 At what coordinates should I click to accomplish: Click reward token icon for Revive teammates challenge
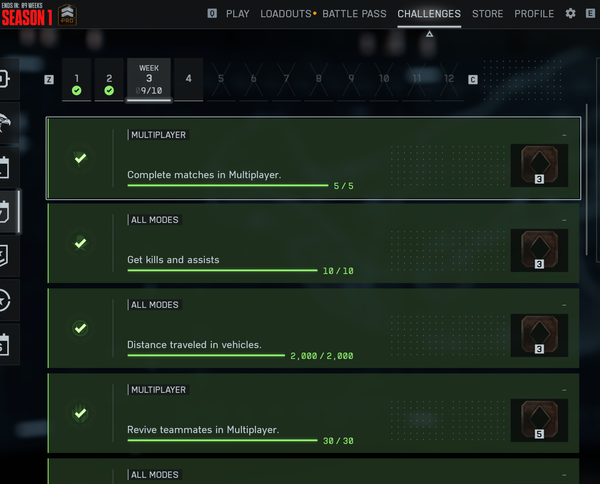[x=539, y=420]
